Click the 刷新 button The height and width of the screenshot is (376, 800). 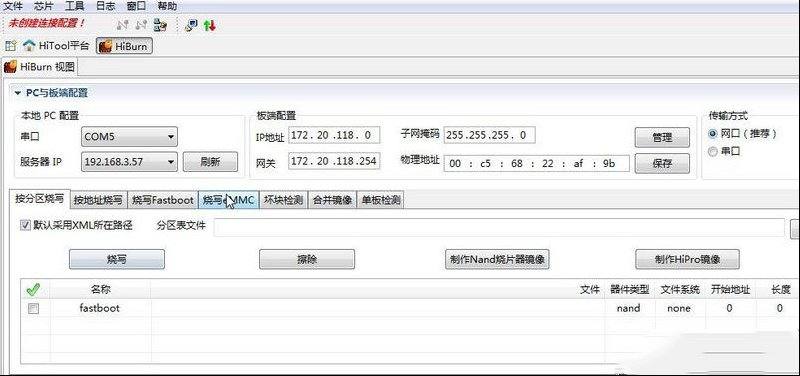point(210,162)
